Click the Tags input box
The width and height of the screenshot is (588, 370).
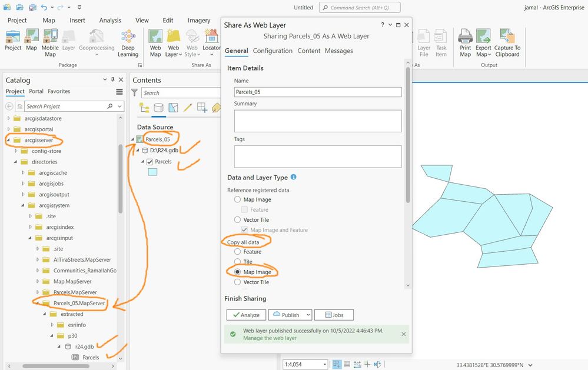point(318,156)
